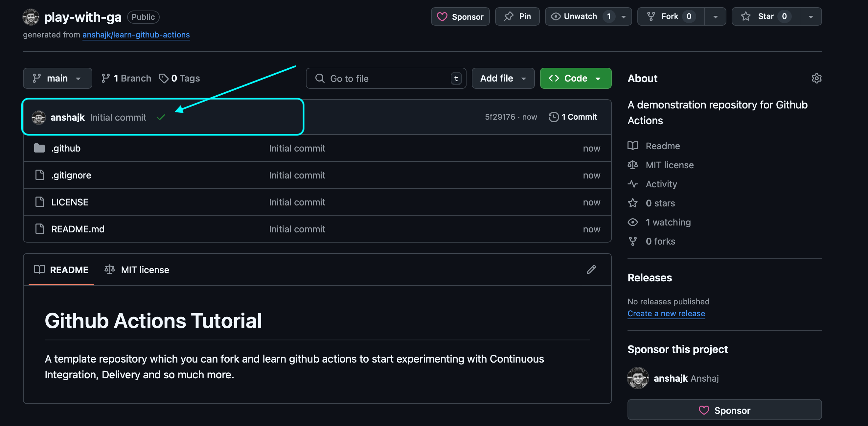
Task: Open the anshajk/learn-github-actions template link
Action: pyautogui.click(x=136, y=35)
